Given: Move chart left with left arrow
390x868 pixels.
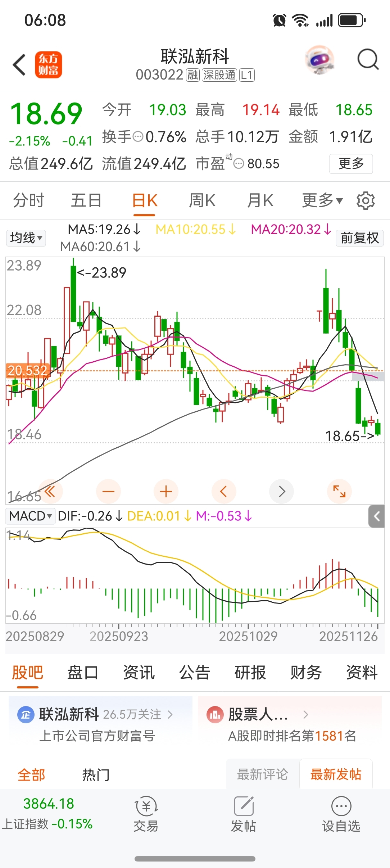Looking at the screenshot, I should pyautogui.click(x=224, y=491).
